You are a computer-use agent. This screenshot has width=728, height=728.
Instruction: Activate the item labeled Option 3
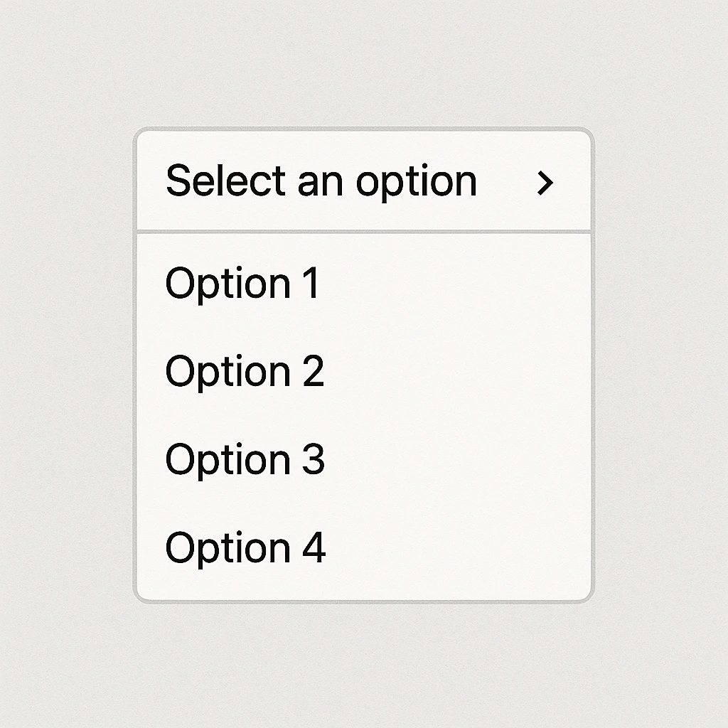pyautogui.click(x=245, y=459)
